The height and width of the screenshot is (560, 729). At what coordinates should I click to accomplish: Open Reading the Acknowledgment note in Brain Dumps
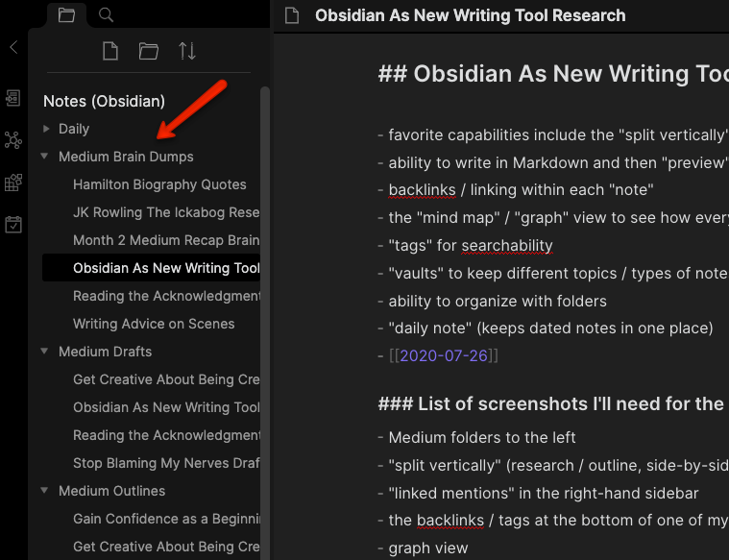(166, 296)
